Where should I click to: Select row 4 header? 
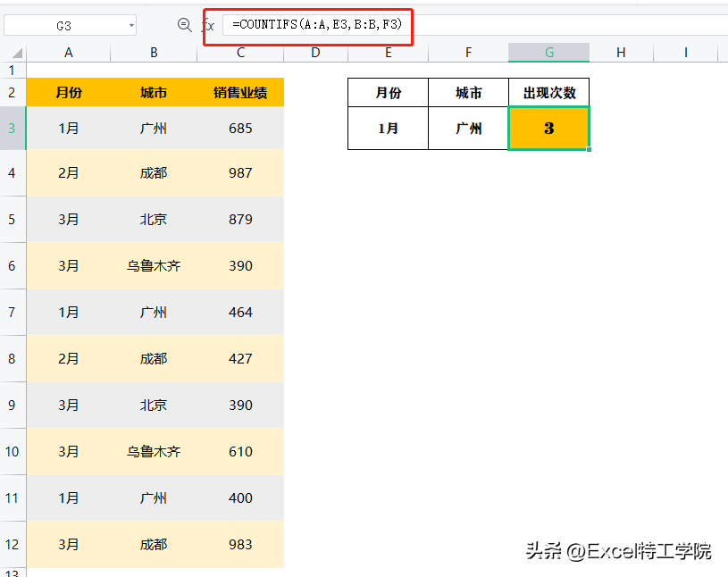tap(13, 172)
